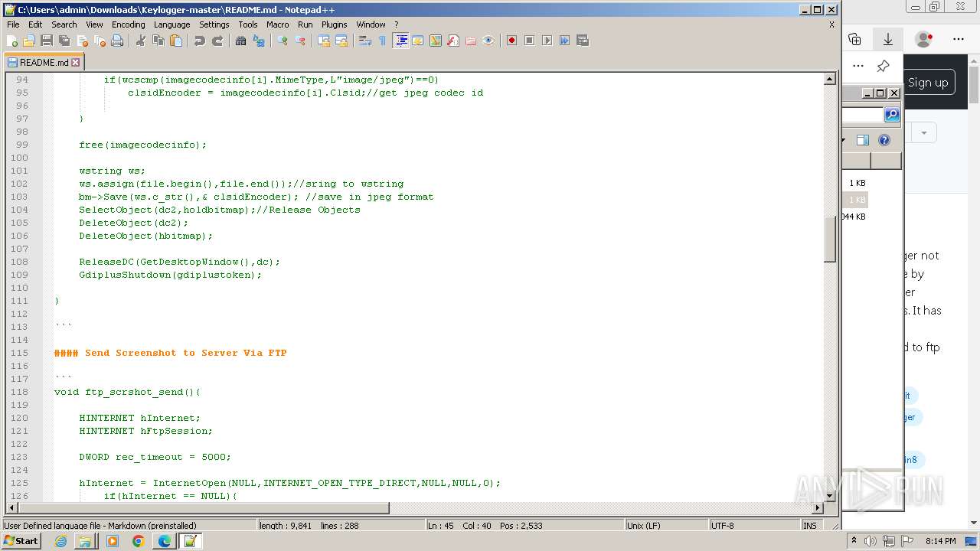
Task: Click the horizontal scrollbar right arrow
Action: [817, 507]
